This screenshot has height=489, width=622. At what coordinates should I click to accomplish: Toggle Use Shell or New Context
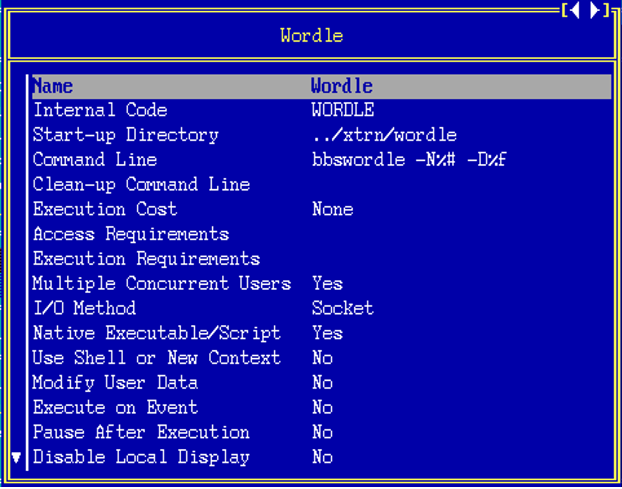coord(321,358)
